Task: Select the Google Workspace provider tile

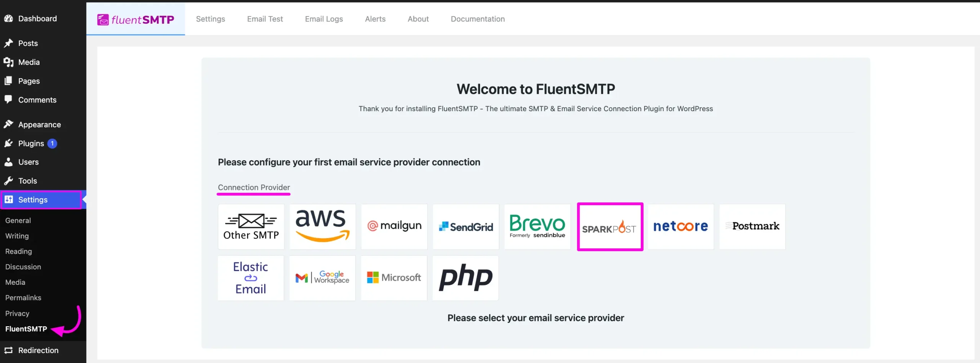Action: tap(322, 278)
